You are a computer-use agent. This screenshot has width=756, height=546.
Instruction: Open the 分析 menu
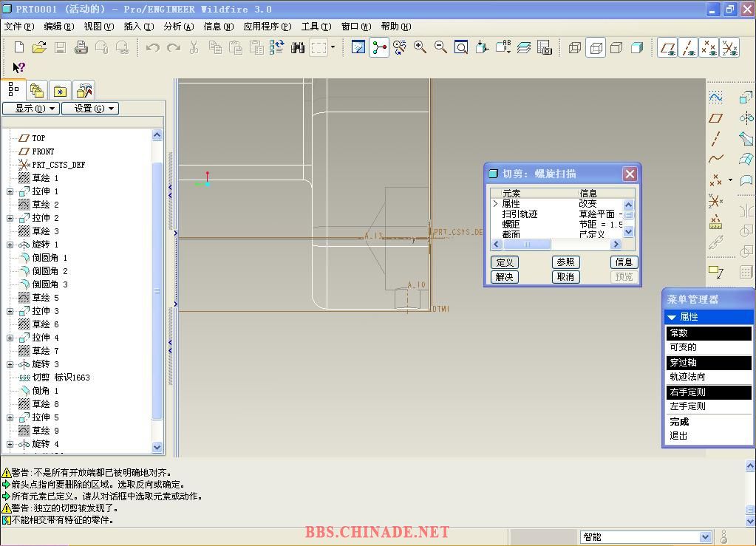pyautogui.click(x=178, y=27)
